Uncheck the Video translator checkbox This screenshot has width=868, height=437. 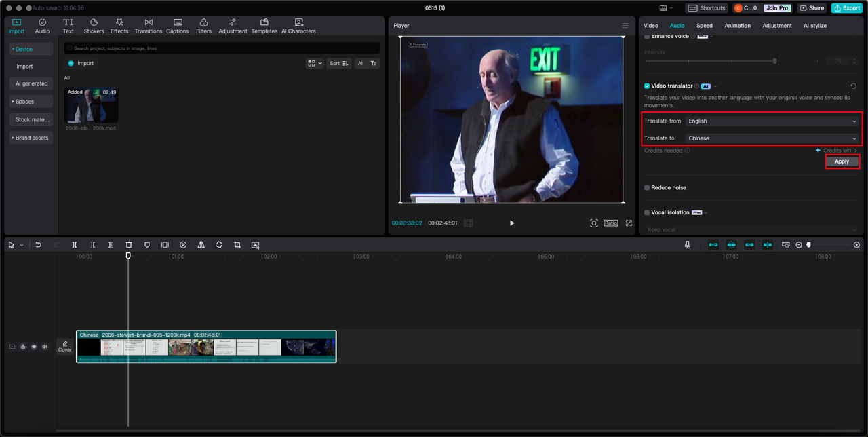[647, 86]
